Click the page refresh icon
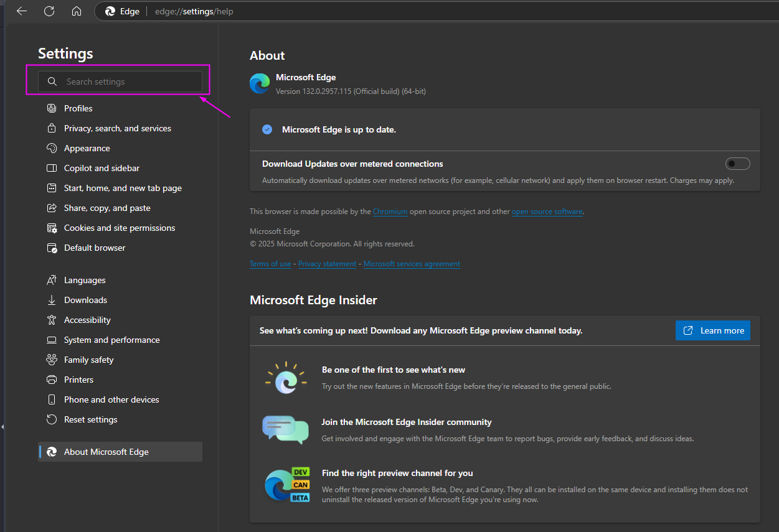The image size is (779, 532). click(x=49, y=11)
